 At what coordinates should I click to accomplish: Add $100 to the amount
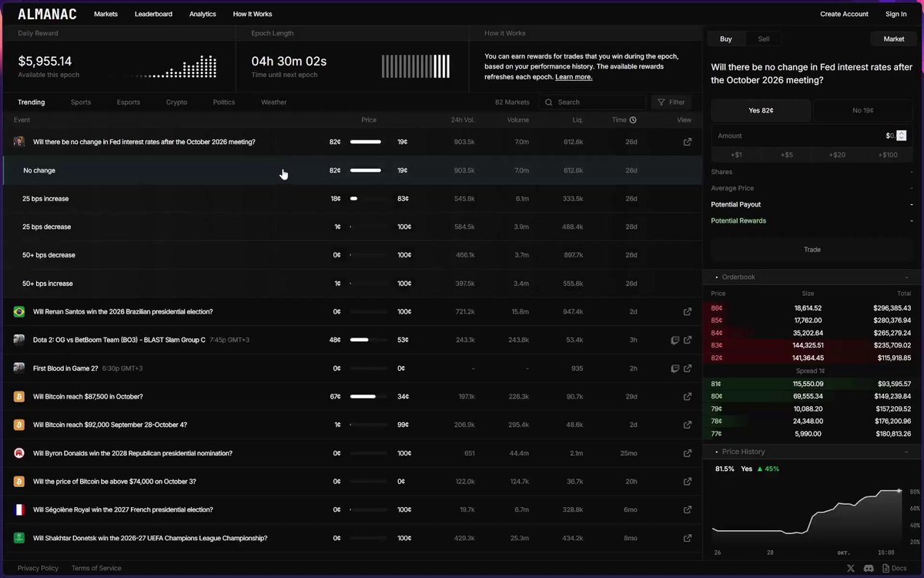(x=888, y=155)
